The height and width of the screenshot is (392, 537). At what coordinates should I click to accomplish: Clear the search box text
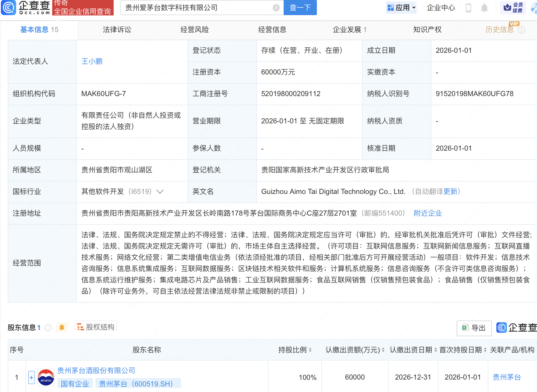[x=276, y=8]
